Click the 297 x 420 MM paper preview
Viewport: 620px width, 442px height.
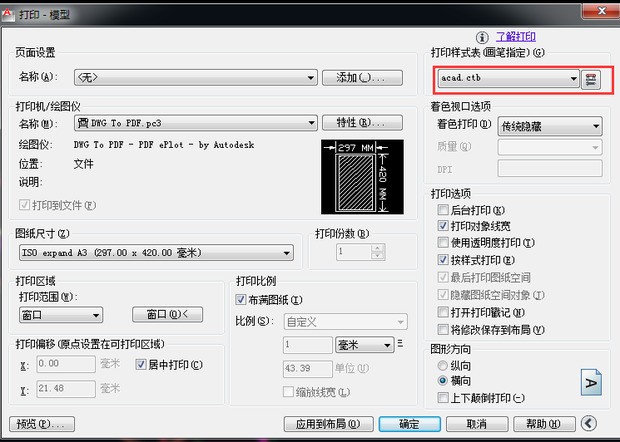coord(362,177)
